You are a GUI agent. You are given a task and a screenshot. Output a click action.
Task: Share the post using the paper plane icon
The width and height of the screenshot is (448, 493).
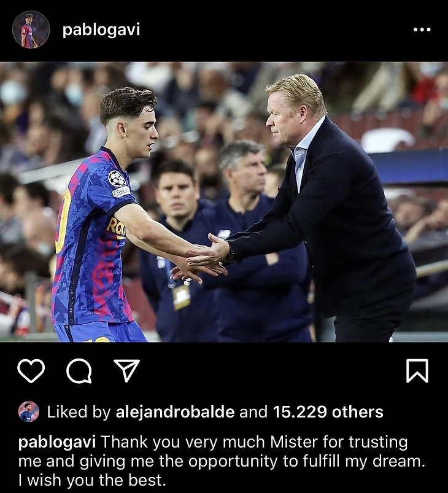pos(126,371)
